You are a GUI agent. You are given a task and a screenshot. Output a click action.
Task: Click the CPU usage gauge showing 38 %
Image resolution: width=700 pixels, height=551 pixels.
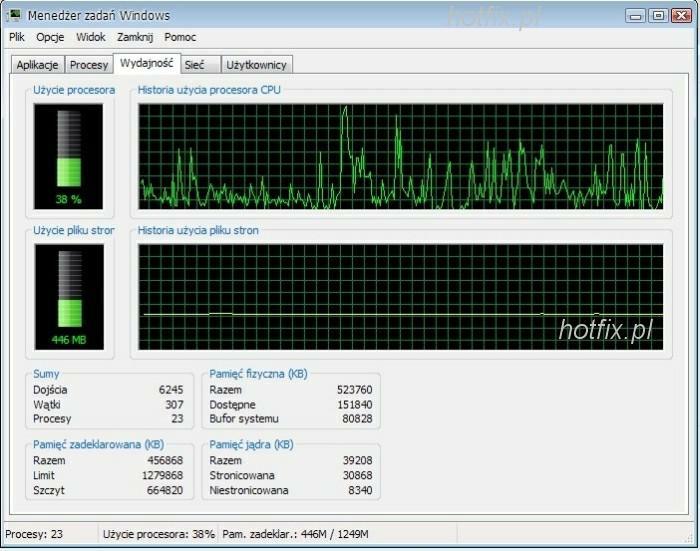click(x=68, y=155)
